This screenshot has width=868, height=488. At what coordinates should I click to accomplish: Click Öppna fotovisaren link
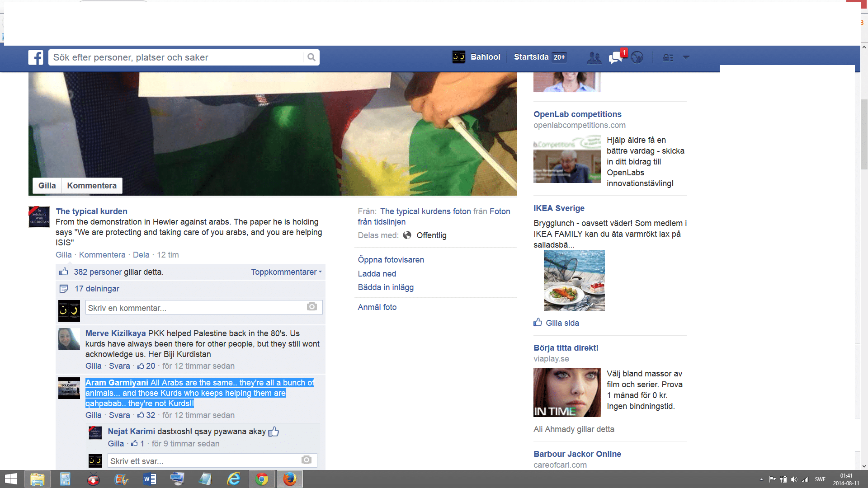pos(391,260)
